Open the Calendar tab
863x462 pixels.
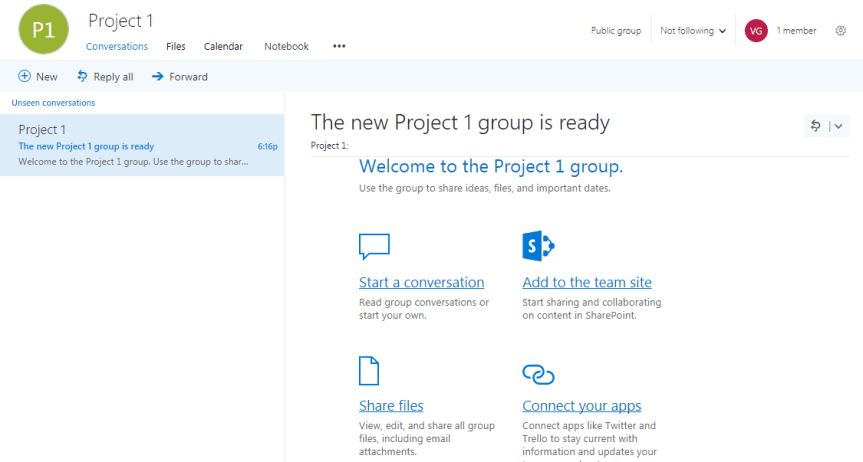click(x=223, y=46)
